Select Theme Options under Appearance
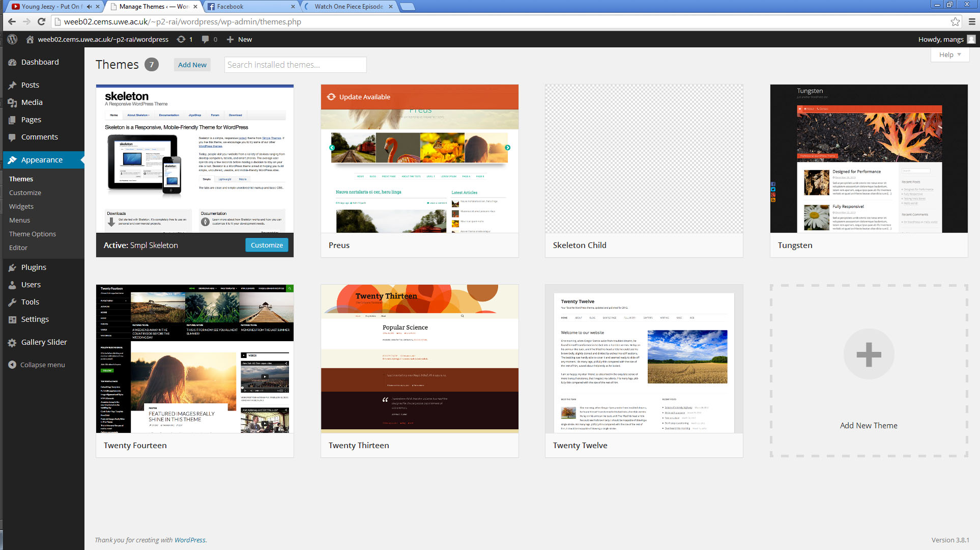980x550 pixels. (32, 233)
